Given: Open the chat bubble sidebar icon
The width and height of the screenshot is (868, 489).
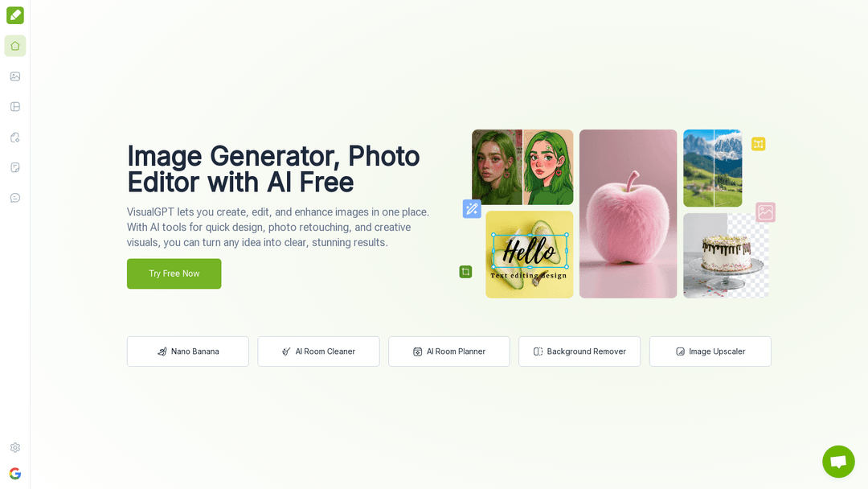Looking at the screenshot, I should 15,199.
